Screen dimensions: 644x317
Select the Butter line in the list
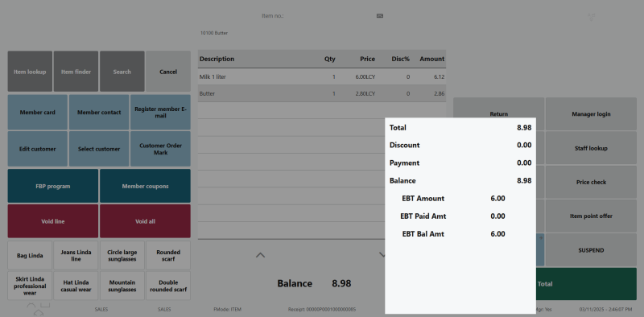pyautogui.click(x=321, y=93)
